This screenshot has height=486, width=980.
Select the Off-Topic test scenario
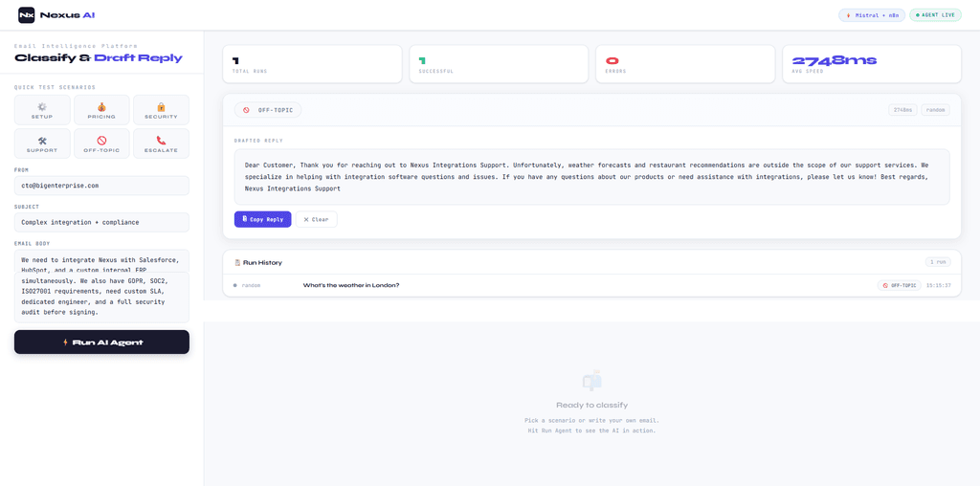101,144
